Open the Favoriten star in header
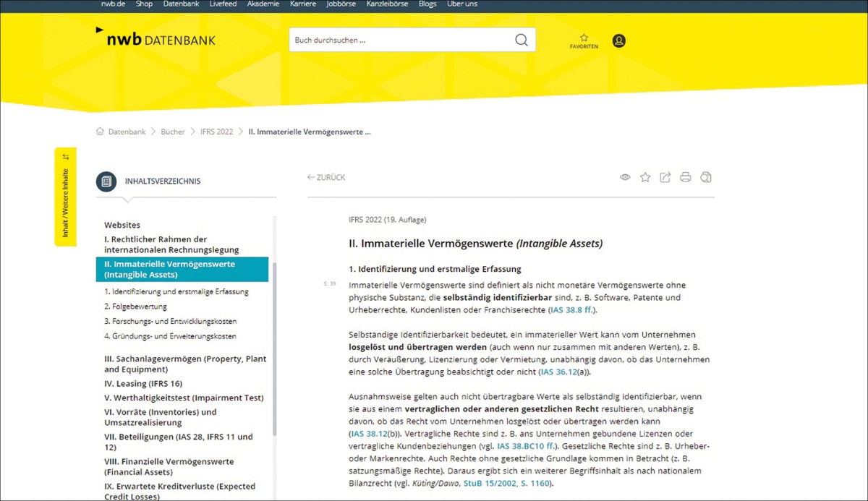The width and height of the screenshot is (868, 501). pos(584,38)
